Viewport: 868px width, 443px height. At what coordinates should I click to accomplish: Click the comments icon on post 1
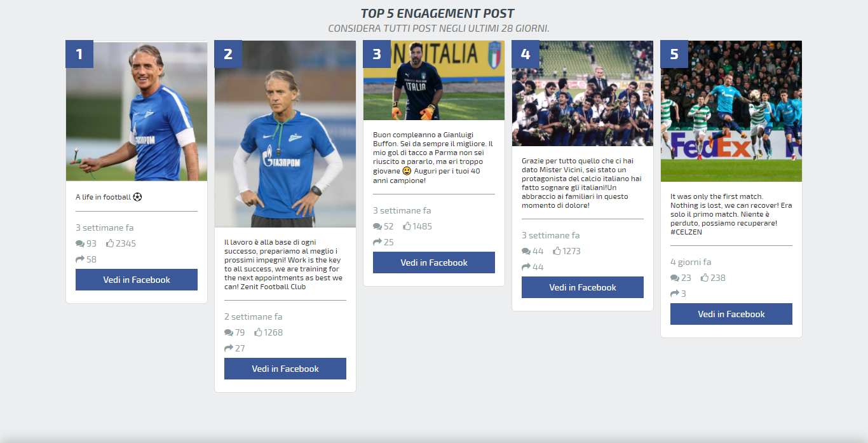[x=80, y=243]
